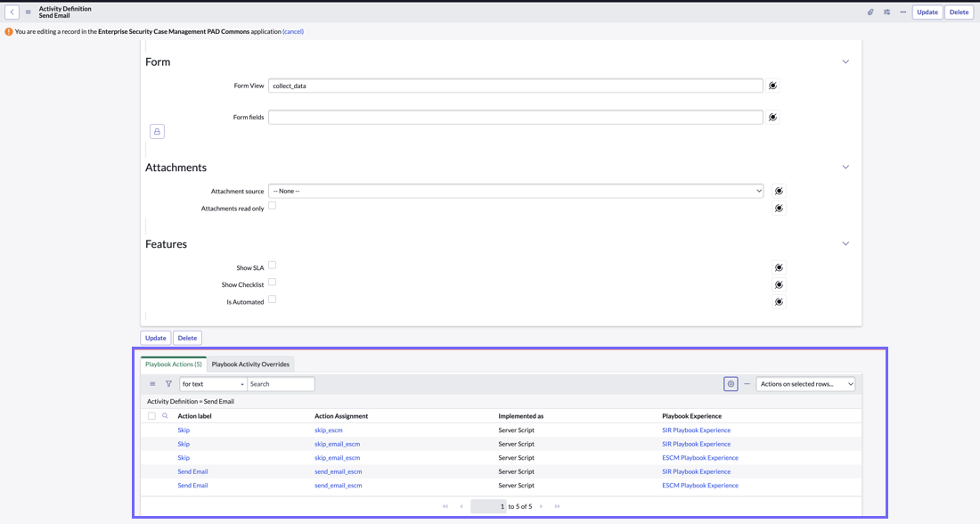Click Delete button in top header
Screen dimensions: 980x524
[959, 12]
